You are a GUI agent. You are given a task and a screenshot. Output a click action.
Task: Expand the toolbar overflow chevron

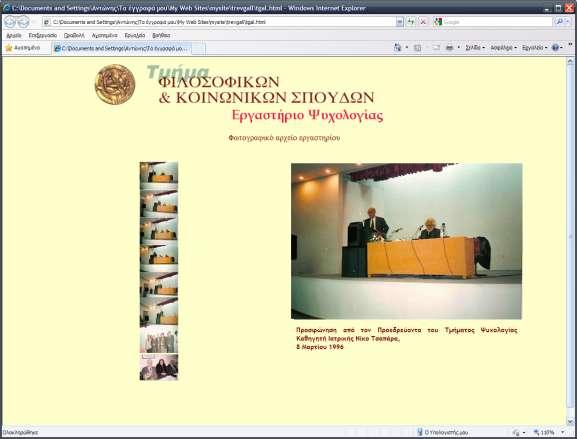point(570,45)
